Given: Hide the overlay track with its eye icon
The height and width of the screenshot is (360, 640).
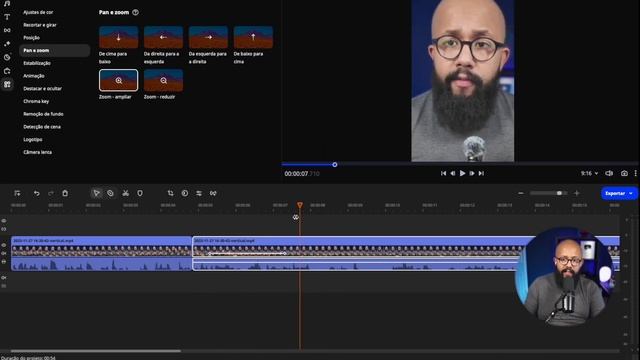Looking at the screenshot, I should coord(4,221).
